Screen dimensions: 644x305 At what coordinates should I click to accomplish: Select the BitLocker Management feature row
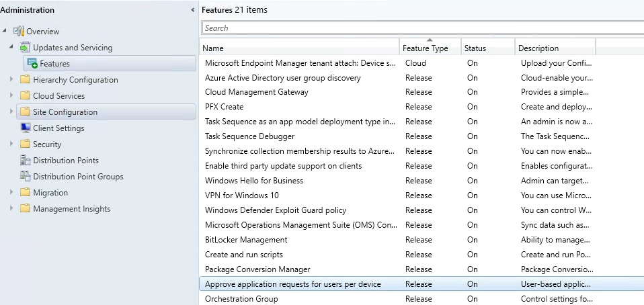click(246, 240)
